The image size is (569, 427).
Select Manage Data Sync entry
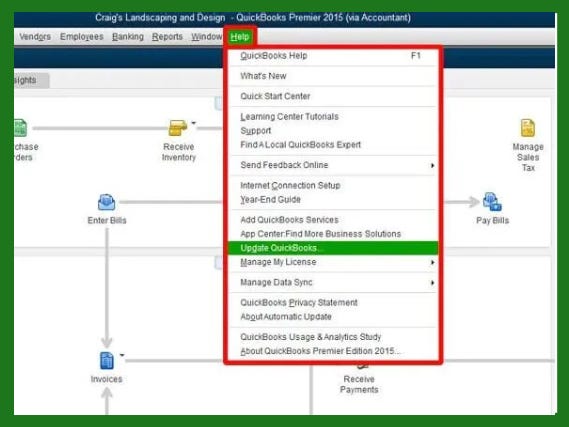[333, 282]
